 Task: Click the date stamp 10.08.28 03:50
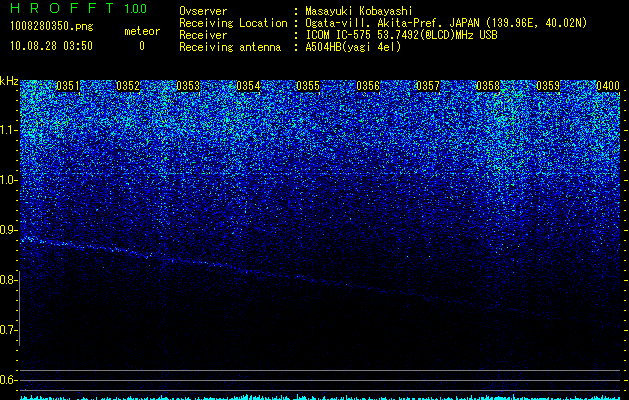tap(51, 46)
